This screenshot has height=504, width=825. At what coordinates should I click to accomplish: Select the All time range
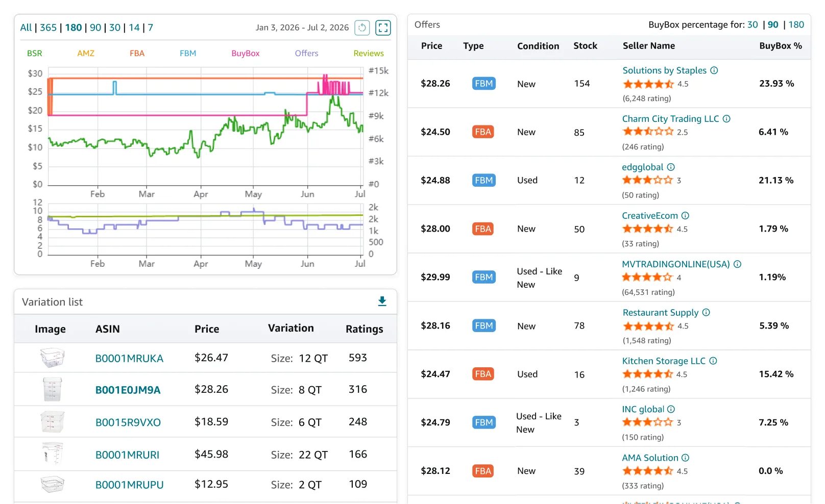click(26, 28)
